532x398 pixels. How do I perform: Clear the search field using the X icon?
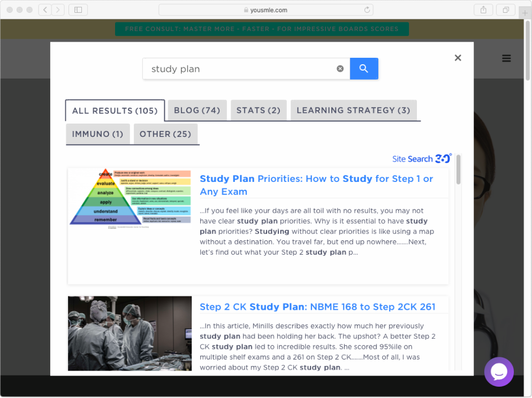(340, 68)
